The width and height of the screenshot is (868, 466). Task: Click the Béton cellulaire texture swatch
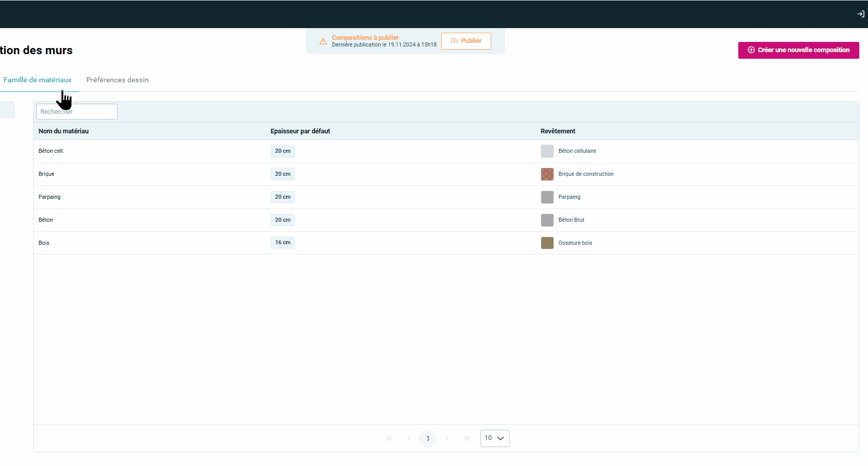547,151
